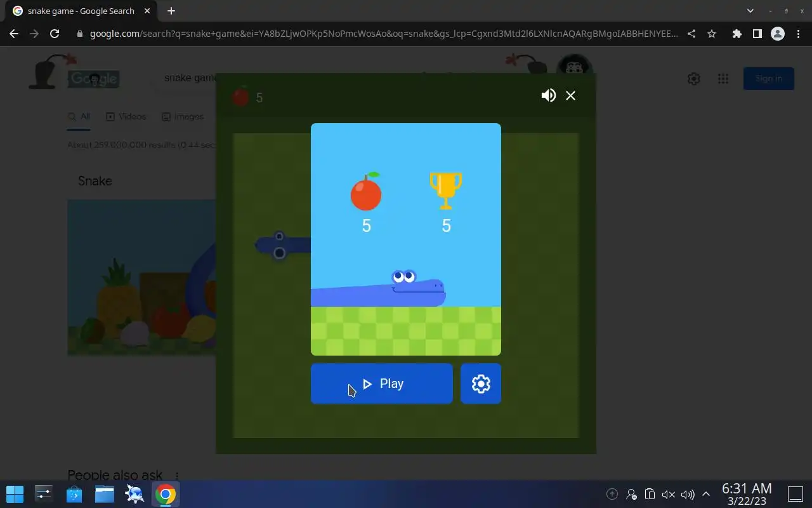Switch to the All results tab

(x=79, y=117)
